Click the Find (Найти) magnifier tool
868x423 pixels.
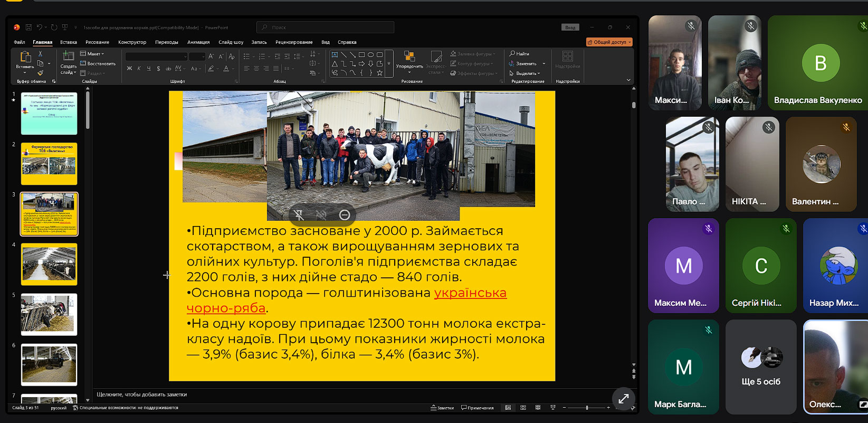coord(519,54)
